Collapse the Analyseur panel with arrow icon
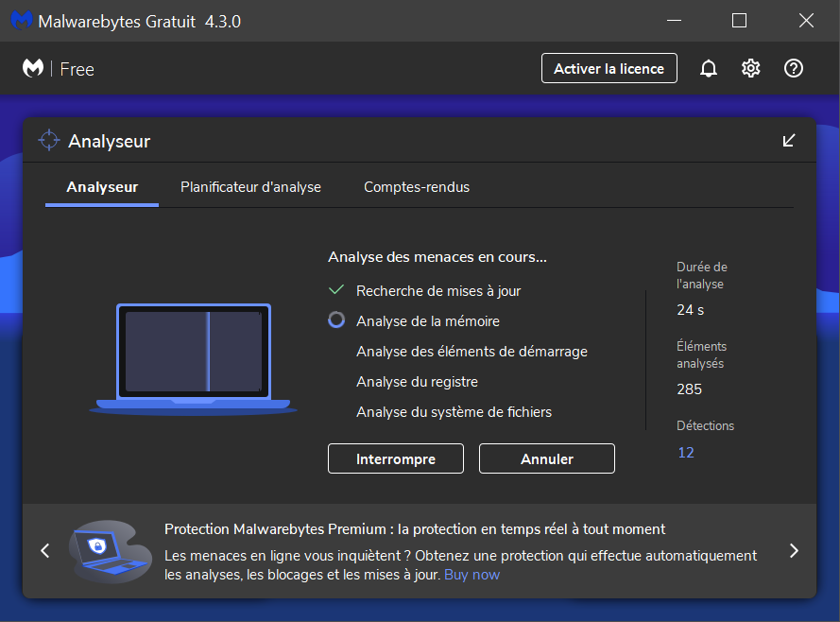The height and width of the screenshot is (622, 840). 789,140
